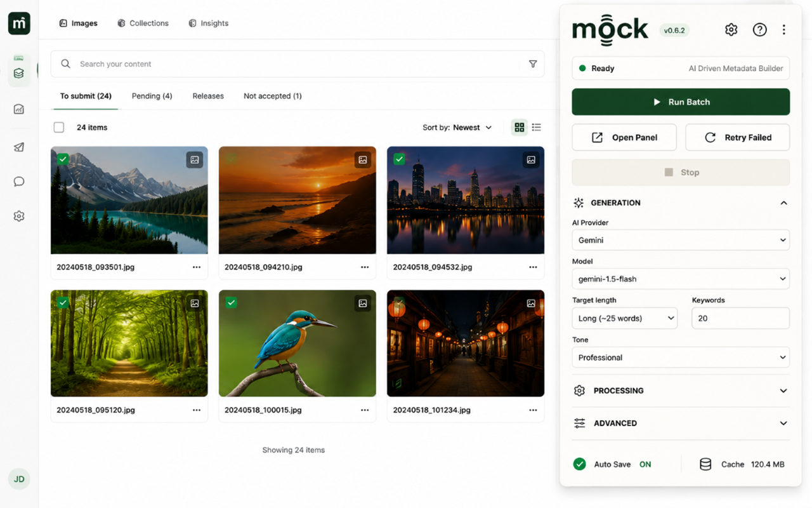Open the stacked layers sidebar icon
The height and width of the screenshot is (508, 812).
19,73
